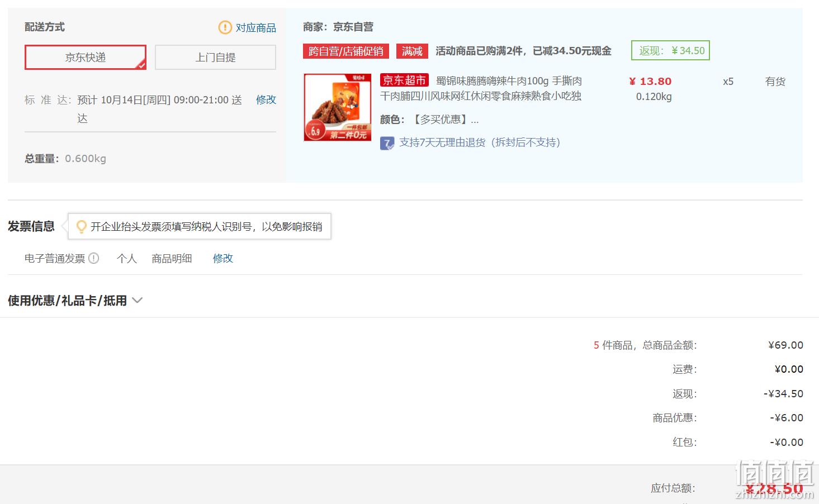Click 修改 next to delivery time
819x504 pixels.
coord(266,99)
